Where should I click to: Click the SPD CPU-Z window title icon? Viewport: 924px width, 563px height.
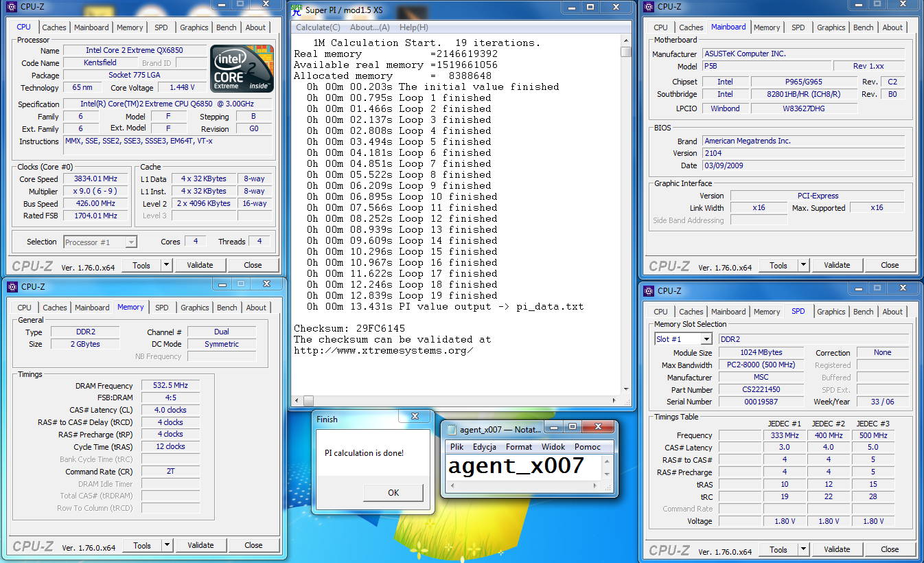click(649, 291)
